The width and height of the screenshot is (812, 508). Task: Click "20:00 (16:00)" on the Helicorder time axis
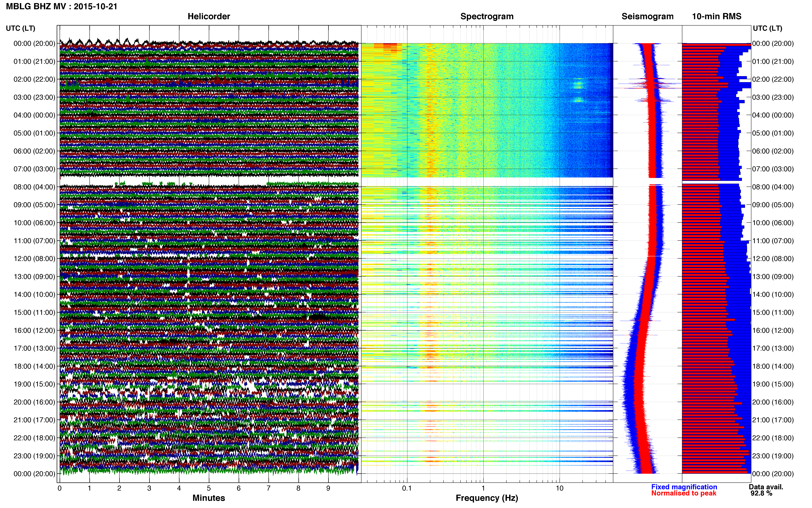coord(34,402)
